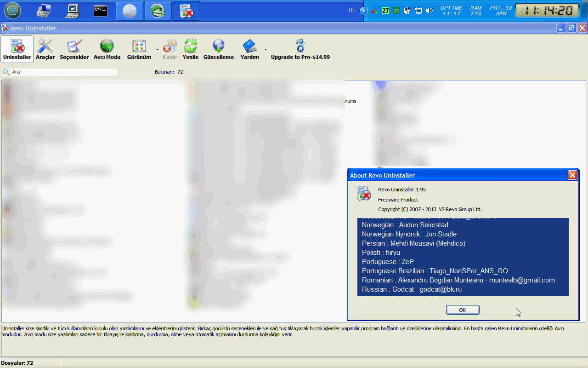Restore down the Revo Uninstaller window
Image resolution: width=588 pixels, height=368 pixels.
click(571, 28)
